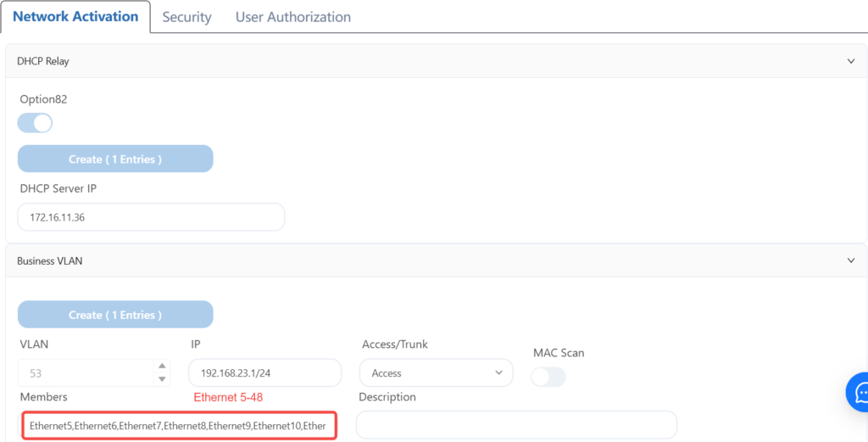The image size is (868, 442).
Task: Click the DHCP Server IP field
Action: point(151,217)
